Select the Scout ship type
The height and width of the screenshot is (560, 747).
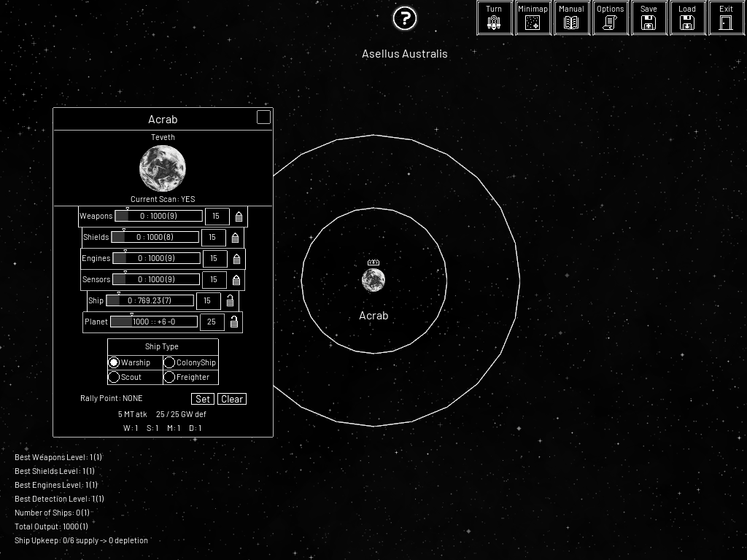(114, 377)
